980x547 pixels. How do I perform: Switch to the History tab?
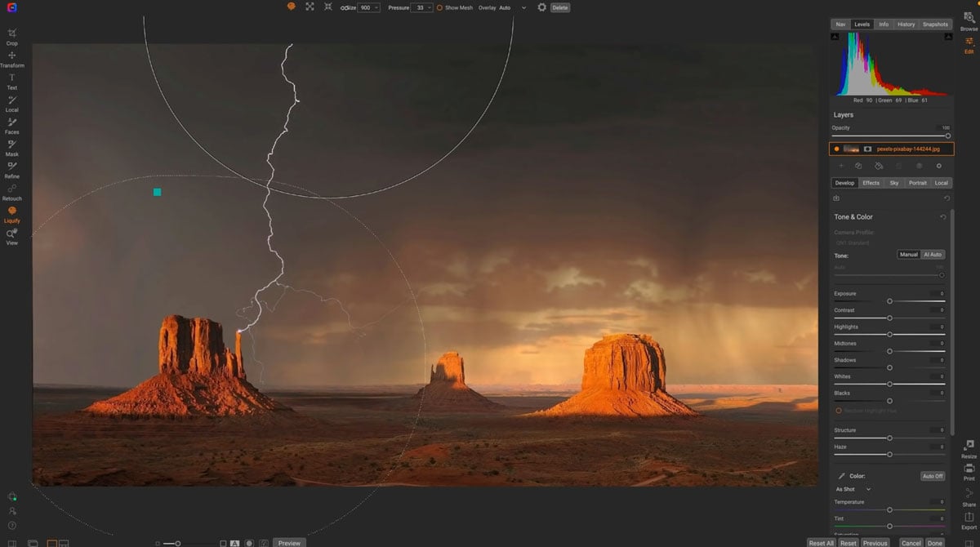click(x=906, y=24)
